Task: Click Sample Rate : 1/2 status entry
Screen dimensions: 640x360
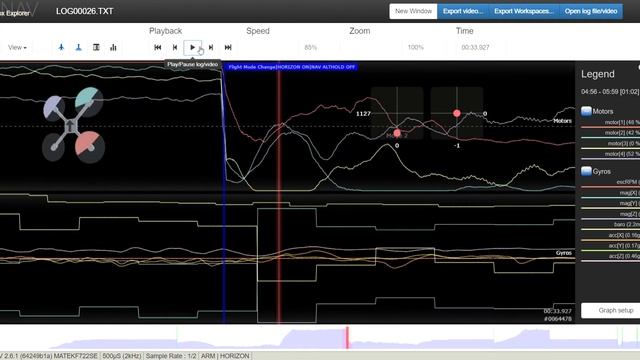Action: pyautogui.click(x=171, y=356)
